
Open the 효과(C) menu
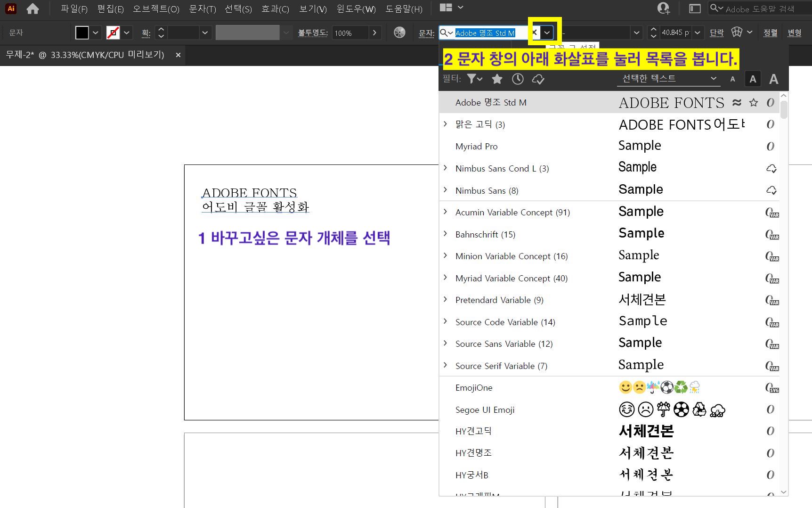[275, 8]
